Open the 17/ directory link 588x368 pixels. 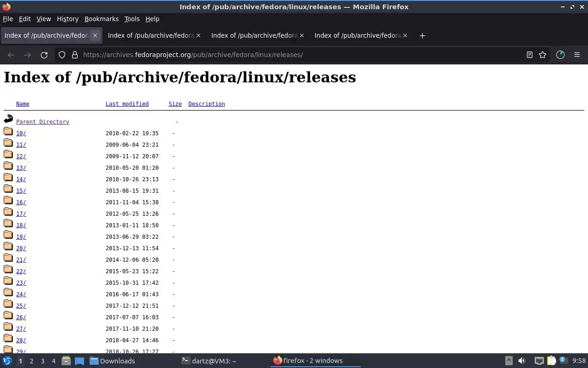tap(21, 214)
